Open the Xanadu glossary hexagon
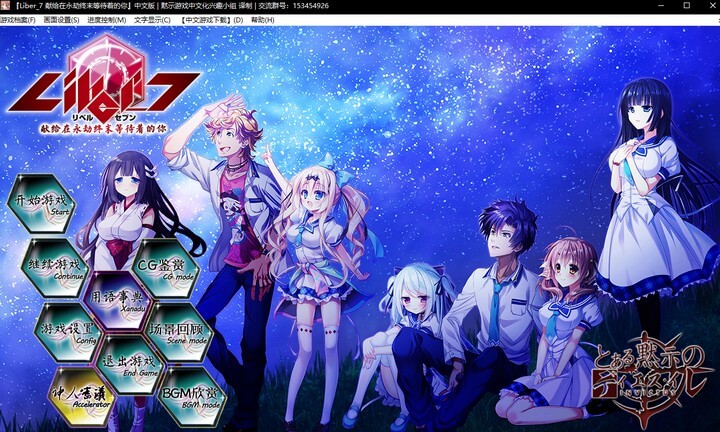This screenshot has height=432, width=720. tap(117, 300)
